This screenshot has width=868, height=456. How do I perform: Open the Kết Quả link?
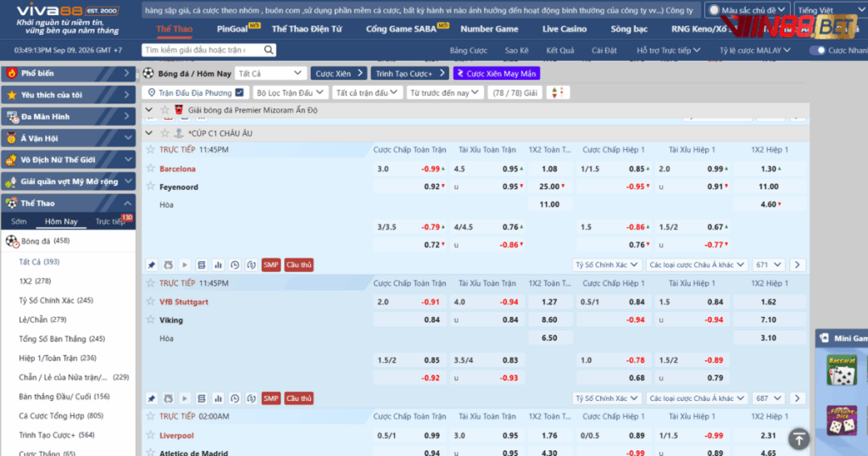pyautogui.click(x=559, y=50)
